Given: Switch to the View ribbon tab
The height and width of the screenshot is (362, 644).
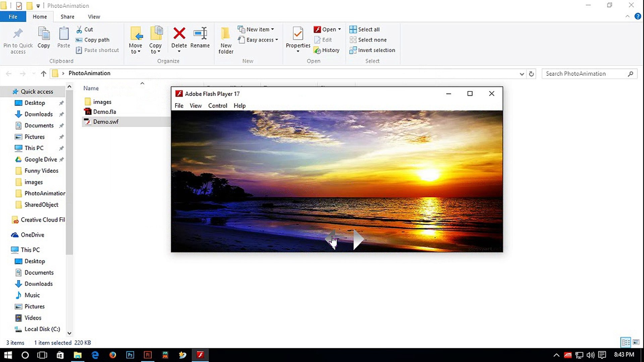Looking at the screenshot, I should (x=94, y=17).
